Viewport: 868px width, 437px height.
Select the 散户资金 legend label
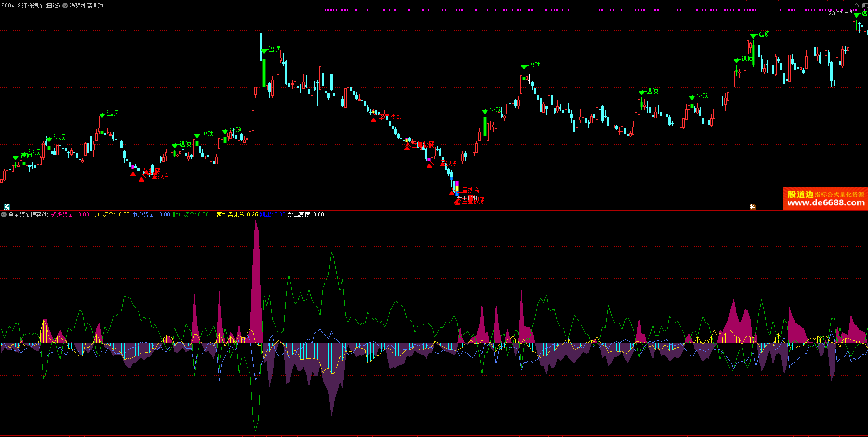(x=184, y=215)
